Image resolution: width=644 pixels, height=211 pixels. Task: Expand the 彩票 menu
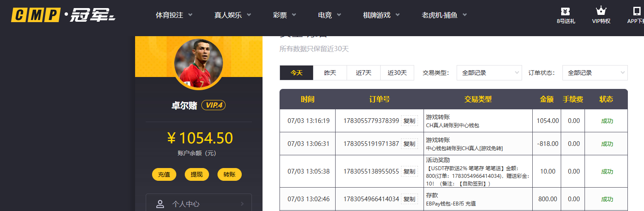coord(285,15)
